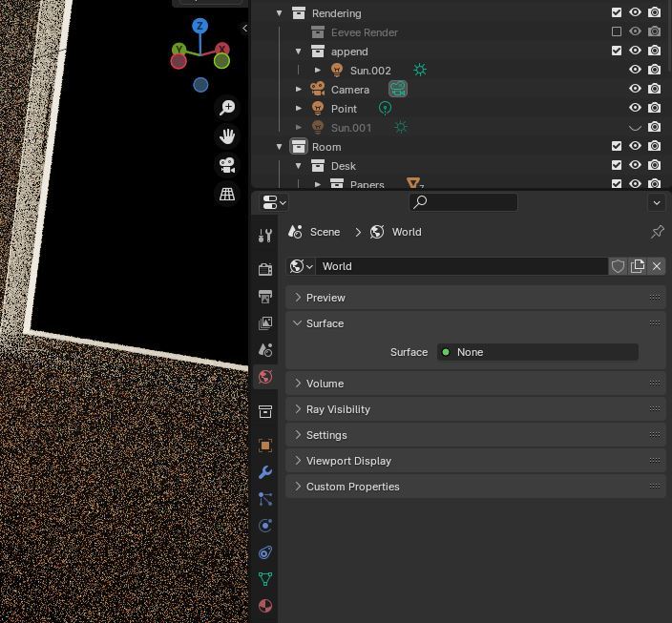
Task: Uncheck the Desk collection checkbox
Action: tap(617, 165)
